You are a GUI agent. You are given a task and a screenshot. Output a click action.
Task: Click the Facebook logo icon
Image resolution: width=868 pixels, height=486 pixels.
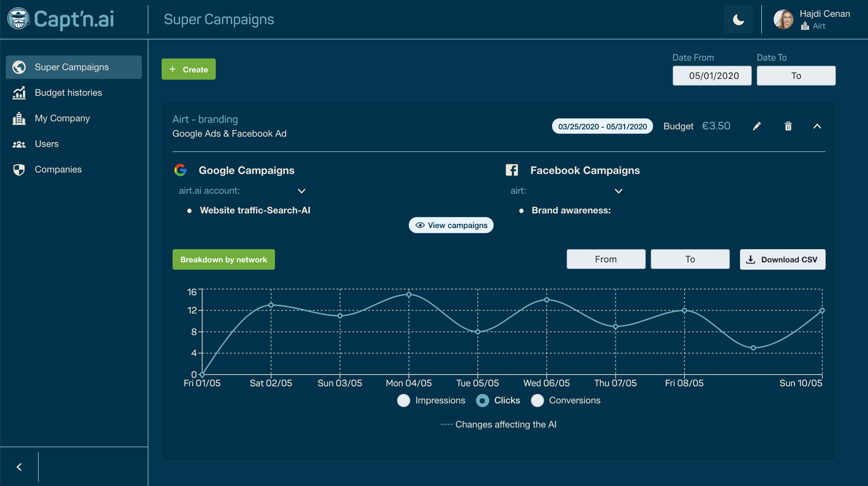512,170
